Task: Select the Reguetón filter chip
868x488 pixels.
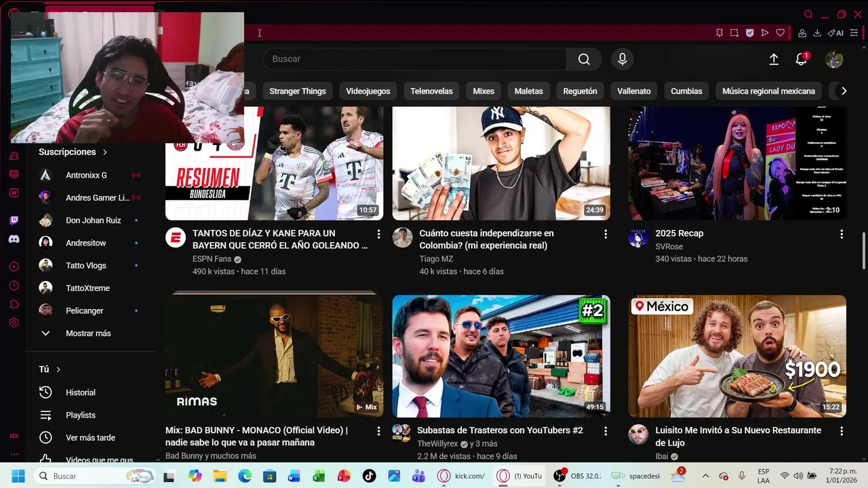Action: coord(580,91)
